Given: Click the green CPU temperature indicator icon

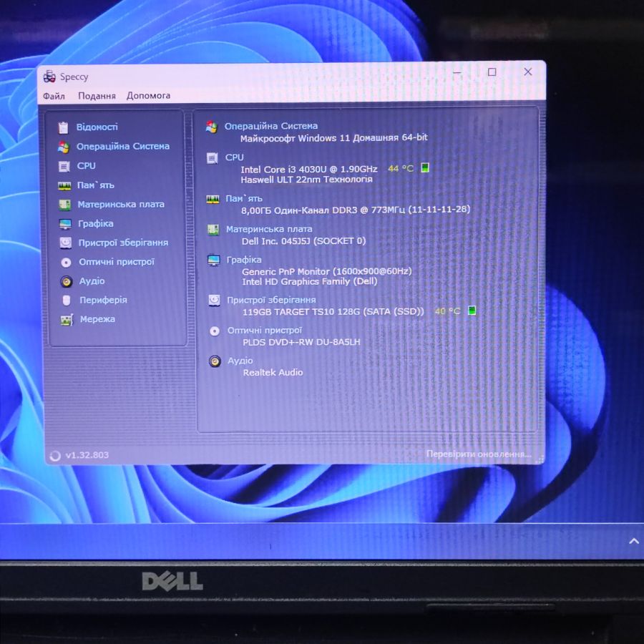Looking at the screenshot, I should tap(425, 167).
